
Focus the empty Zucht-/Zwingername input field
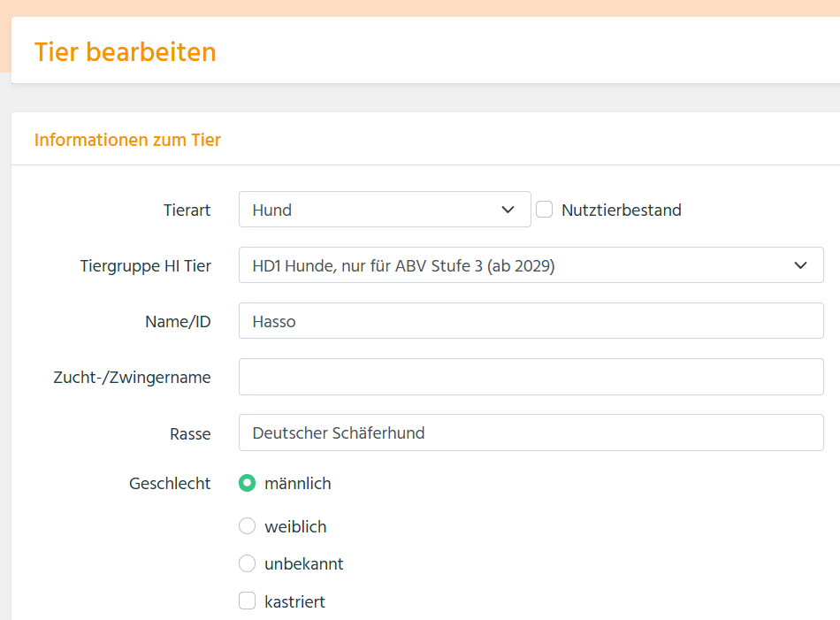point(531,377)
